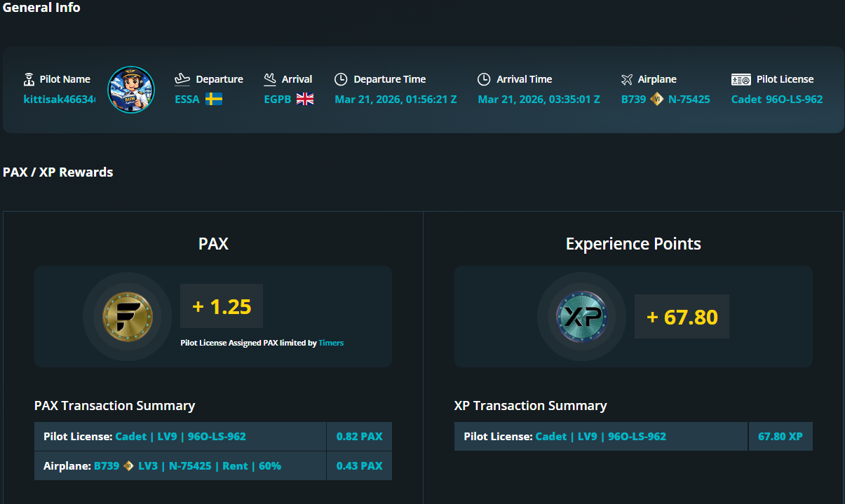Click the United Kingdom flag icon

coord(305,99)
